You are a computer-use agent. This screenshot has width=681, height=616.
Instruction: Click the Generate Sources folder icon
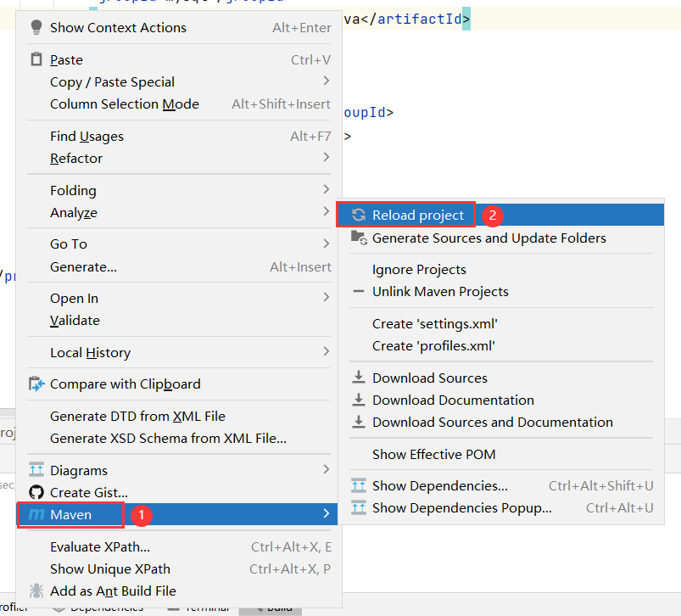(x=359, y=238)
